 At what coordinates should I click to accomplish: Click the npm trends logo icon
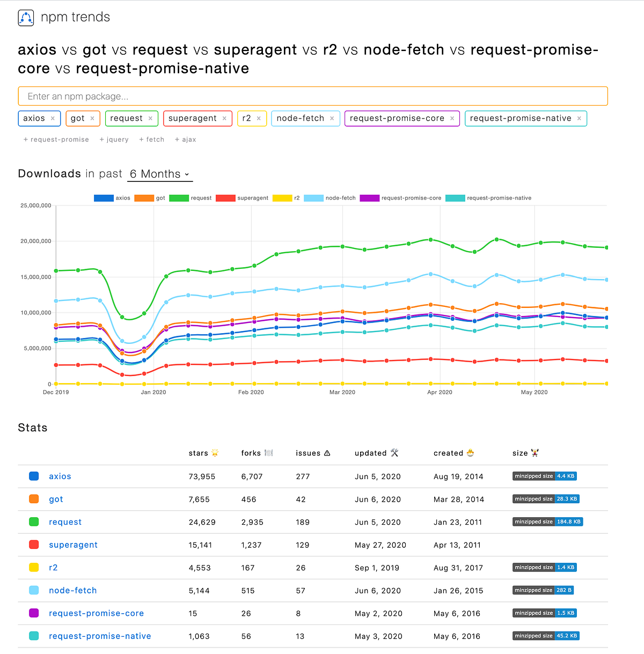point(26,17)
